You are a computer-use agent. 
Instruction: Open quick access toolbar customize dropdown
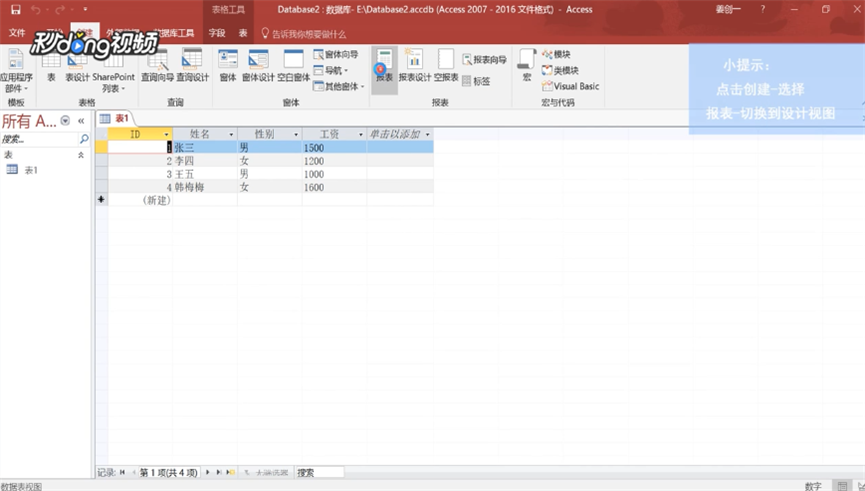(x=85, y=9)
